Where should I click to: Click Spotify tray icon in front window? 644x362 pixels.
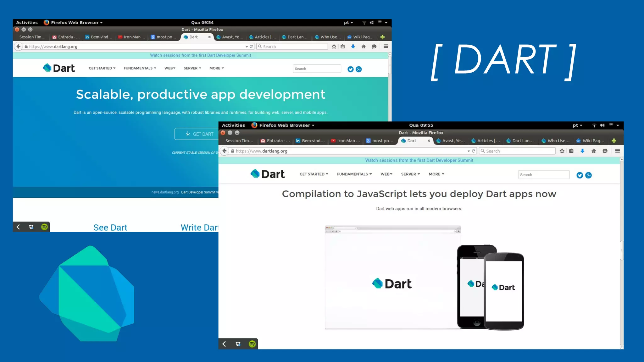coord(252,344)
